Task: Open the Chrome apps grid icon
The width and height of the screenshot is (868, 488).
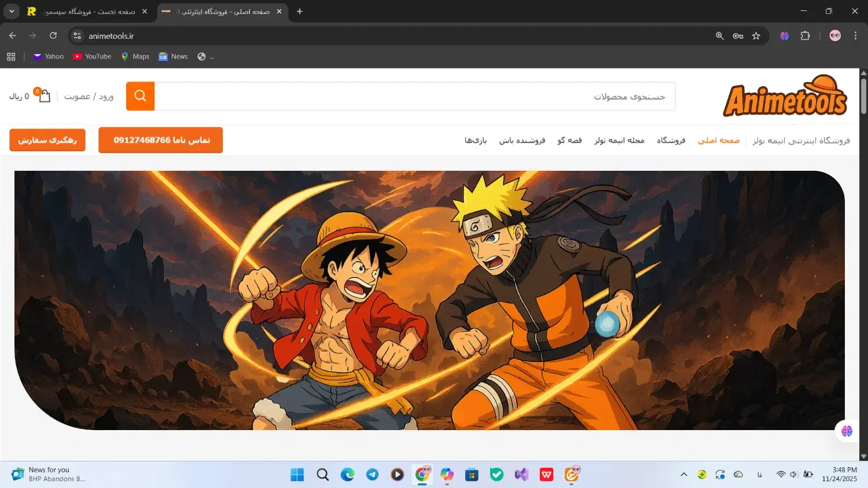Action: (11, 57)
